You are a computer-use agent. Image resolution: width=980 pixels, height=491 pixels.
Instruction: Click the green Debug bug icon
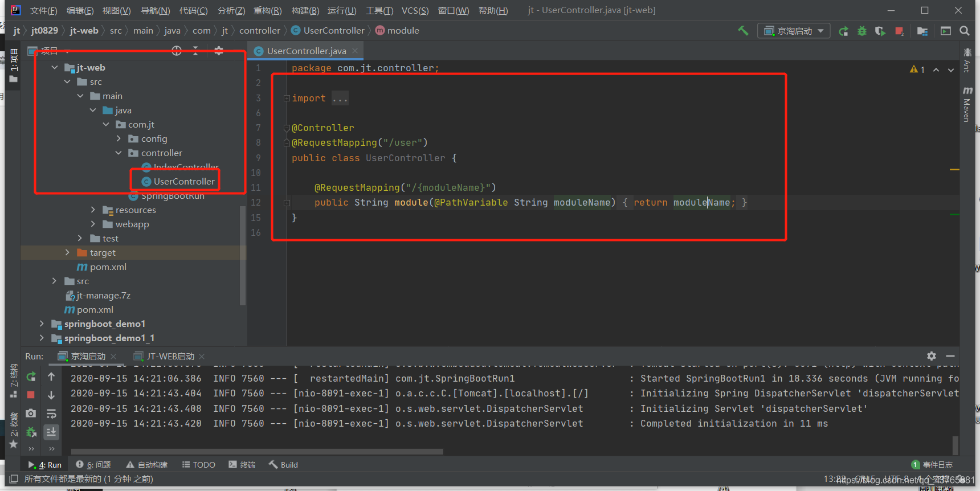pos(862,31)
